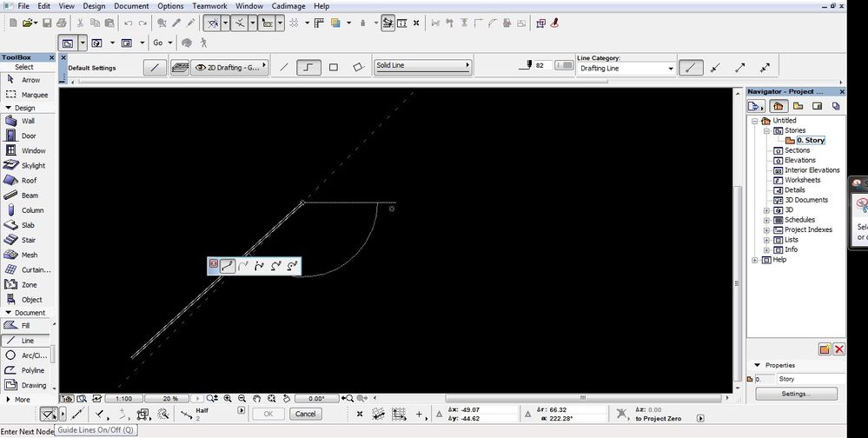Choose the Drawing tool
868x438 pixels.
click(25, 385)
